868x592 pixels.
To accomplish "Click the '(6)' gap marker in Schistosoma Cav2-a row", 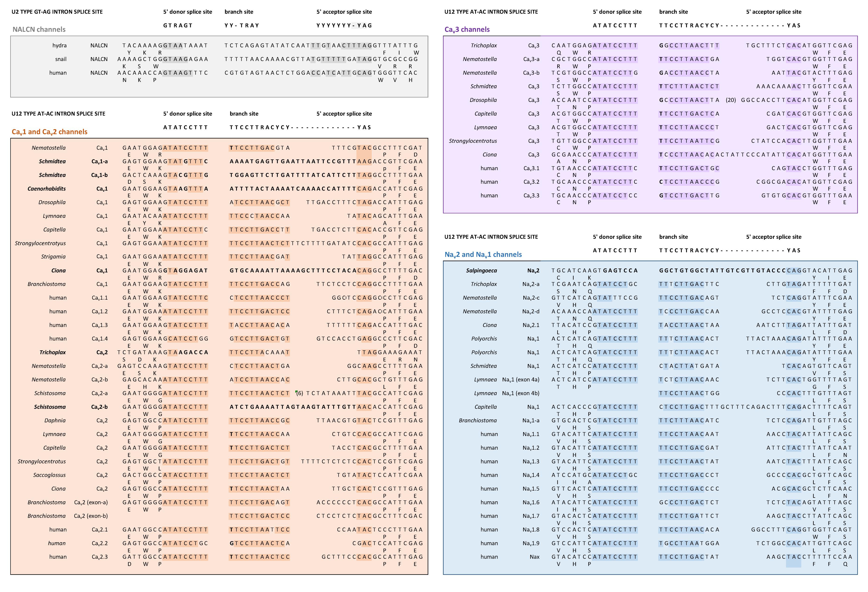I will tap(300, 393).
